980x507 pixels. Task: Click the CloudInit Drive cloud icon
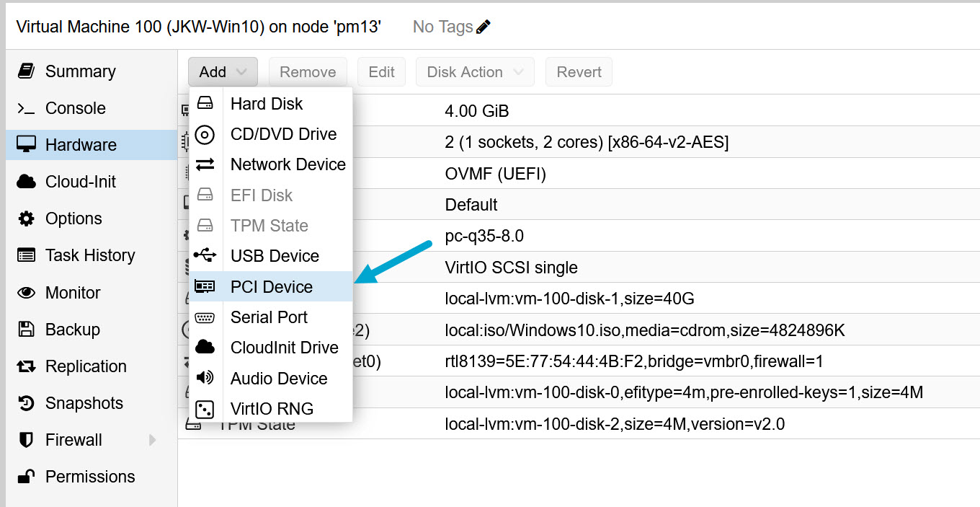coord(205,348)
